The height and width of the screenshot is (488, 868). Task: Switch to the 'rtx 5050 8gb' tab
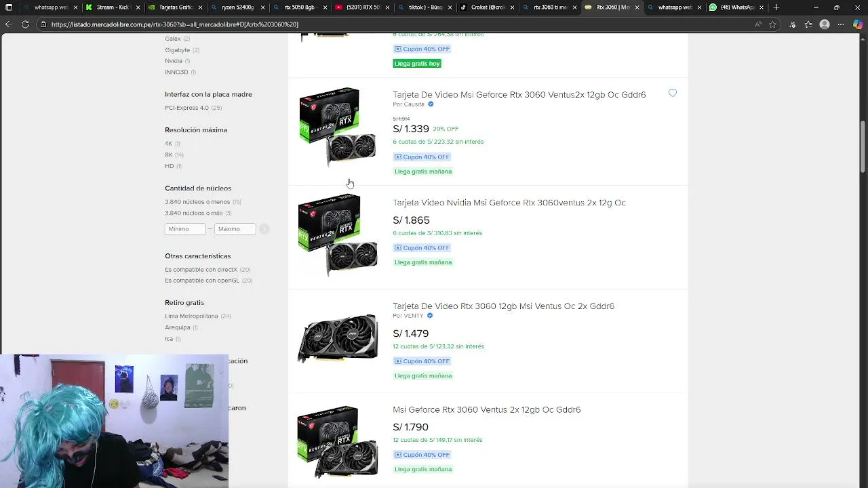pos(299,7)
